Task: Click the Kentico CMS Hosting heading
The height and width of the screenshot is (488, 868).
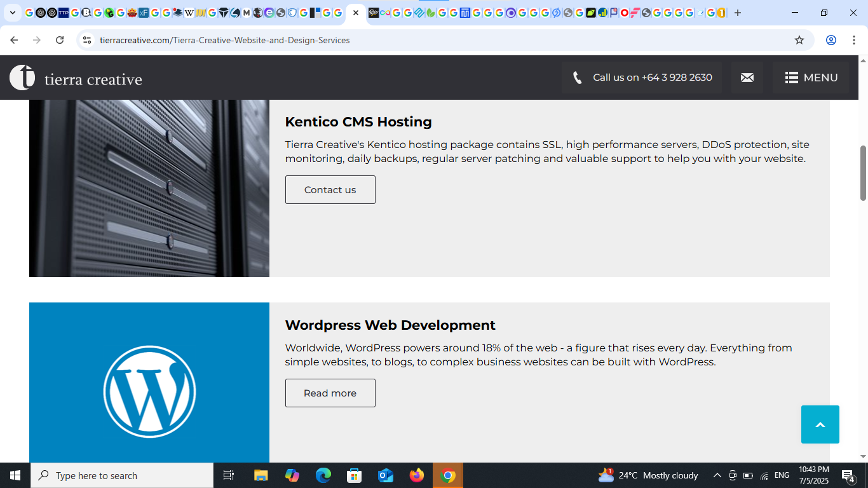Action: (358, 121)
